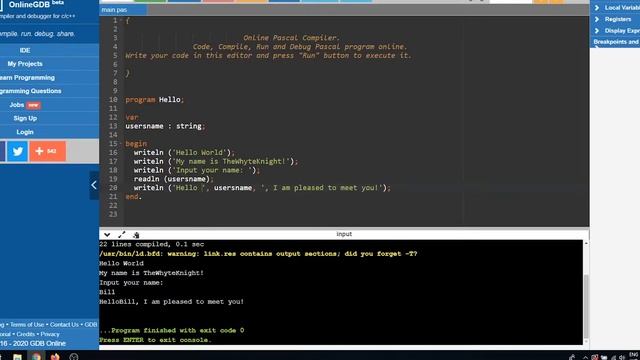Switch to the input tab in console
This screenshot has width=640, height=360.
click(344, 234)
